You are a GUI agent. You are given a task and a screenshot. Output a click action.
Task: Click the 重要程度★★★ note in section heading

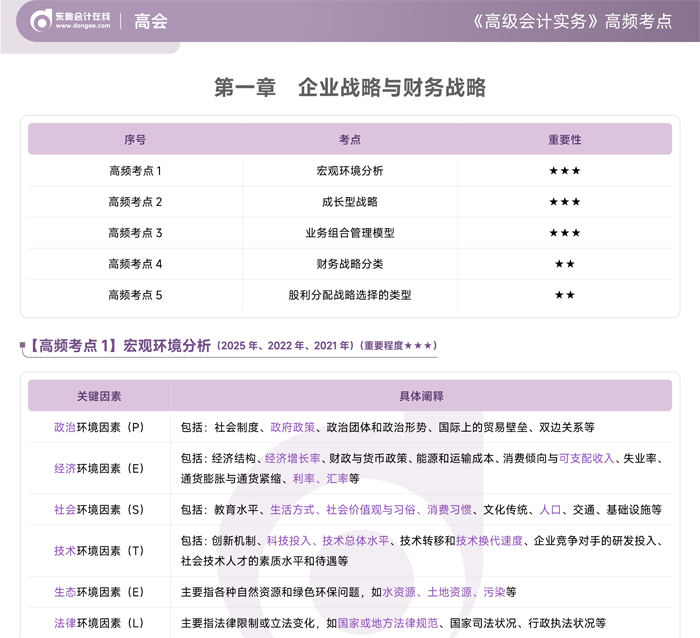(x=398, y=346)
